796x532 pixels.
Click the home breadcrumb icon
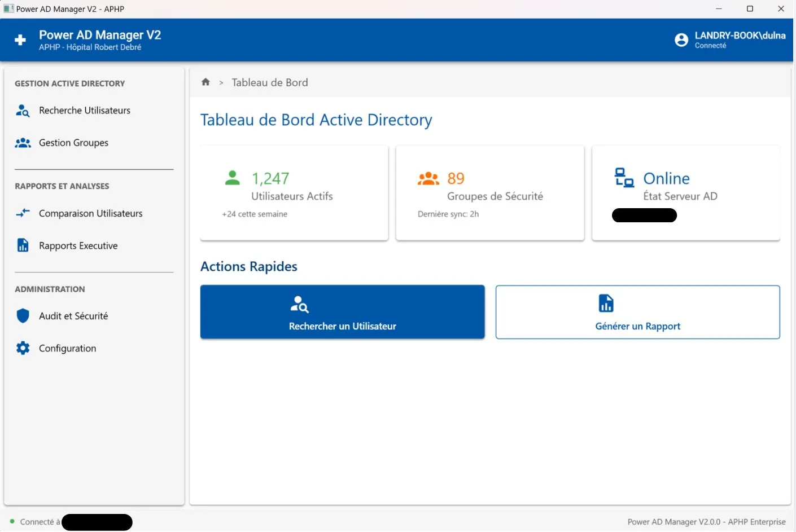(x=205, y=82)
